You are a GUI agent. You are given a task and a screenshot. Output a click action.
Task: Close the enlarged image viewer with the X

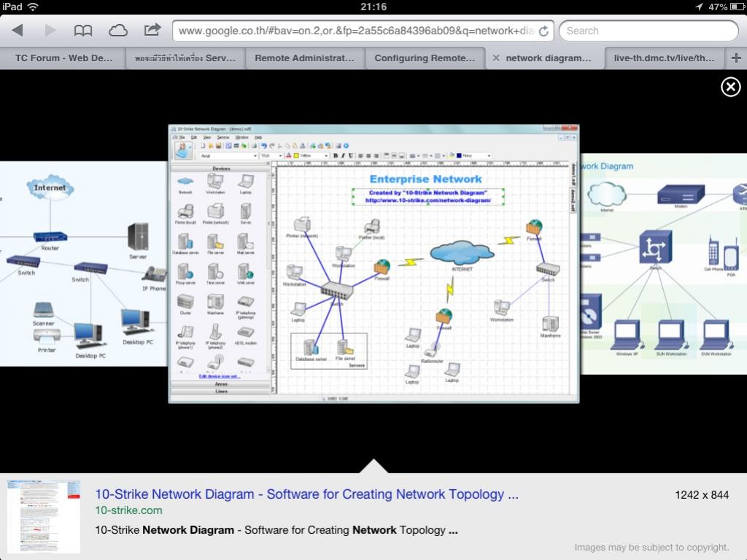[730, 87]
